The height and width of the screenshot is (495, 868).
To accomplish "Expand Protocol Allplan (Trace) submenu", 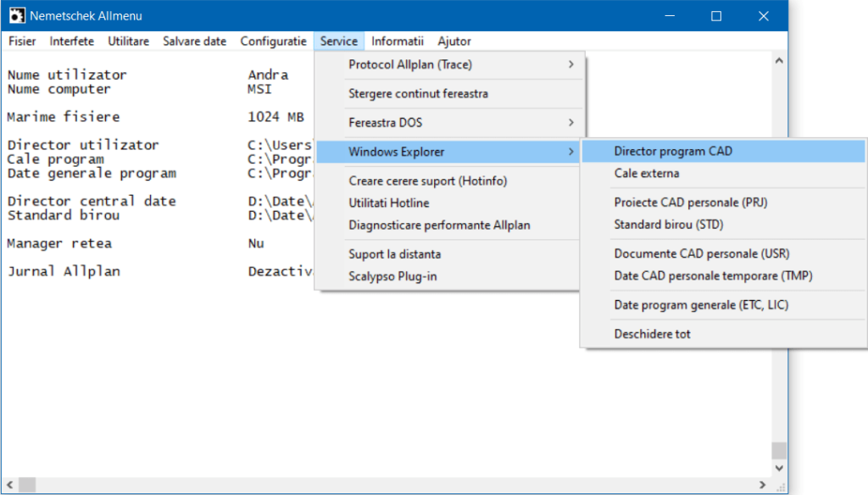I will 449,64.
